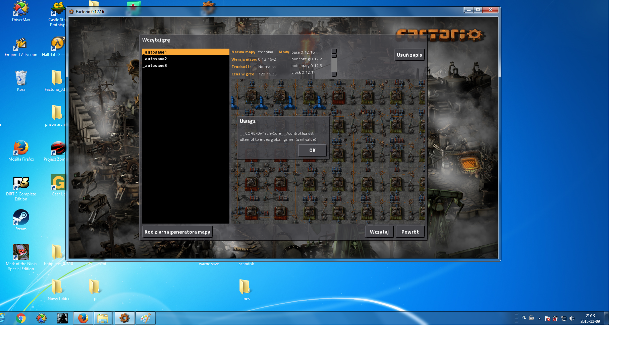Screen dimensions: 644x362
Task: Click Google Chrome in the taskbar
Action: pyautogui.click(x=21, y=318)
